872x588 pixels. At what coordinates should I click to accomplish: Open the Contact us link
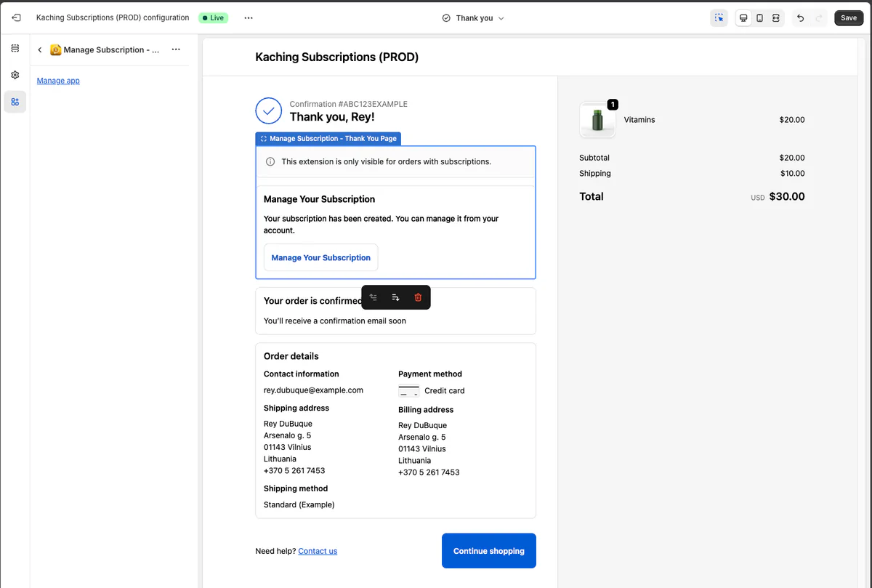pyautogui.click(x=318, y=551)
